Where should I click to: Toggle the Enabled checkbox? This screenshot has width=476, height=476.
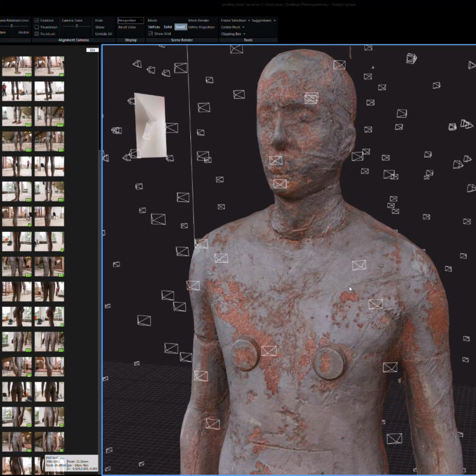[x=37, y=20]
